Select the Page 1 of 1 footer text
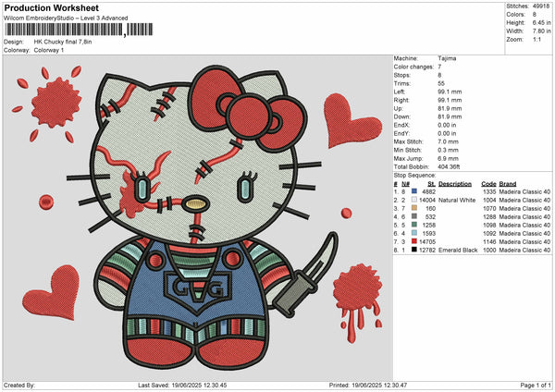555x392 pixels. click(536, 385)
